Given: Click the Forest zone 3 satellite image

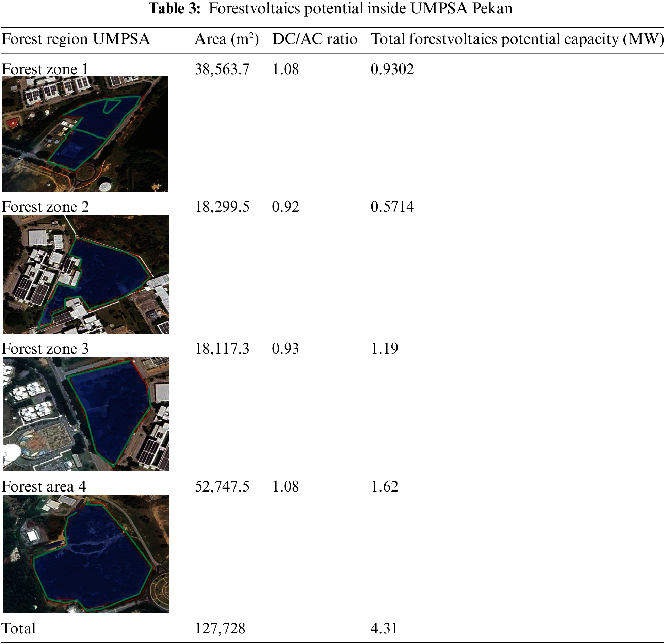Looking at the screenshot, I should point(86,414).
